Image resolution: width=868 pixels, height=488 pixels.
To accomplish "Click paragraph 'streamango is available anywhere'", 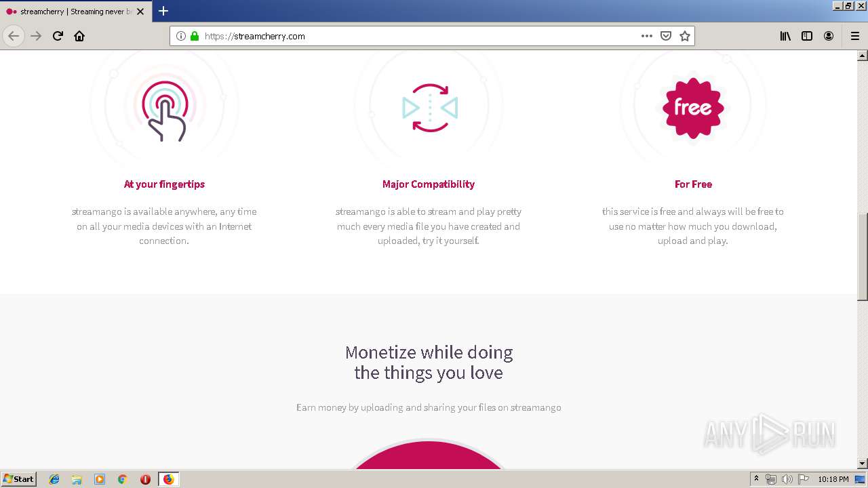I will pos(164,226).
